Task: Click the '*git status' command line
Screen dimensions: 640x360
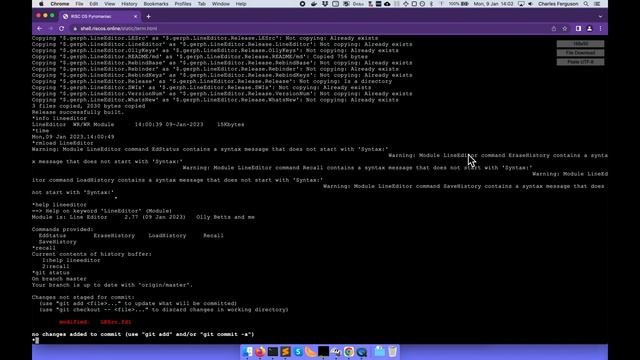Action: tap(51, 273)
